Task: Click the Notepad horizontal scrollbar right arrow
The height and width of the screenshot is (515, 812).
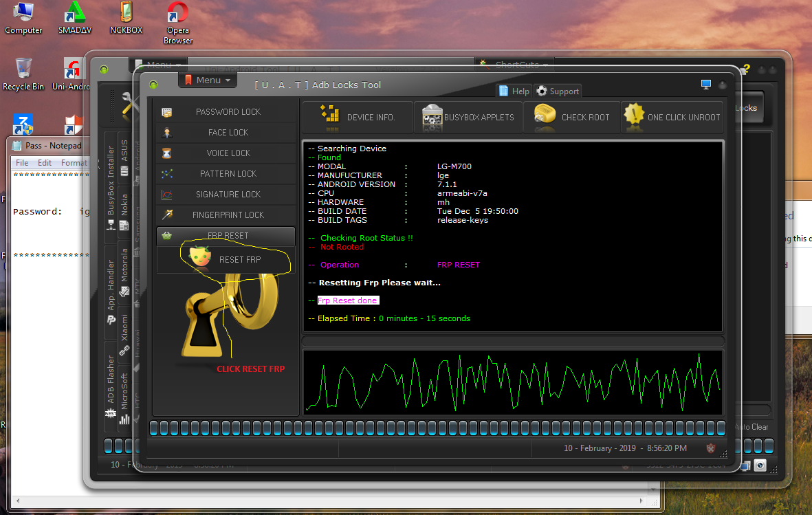Action: click(x=641, y=501)
